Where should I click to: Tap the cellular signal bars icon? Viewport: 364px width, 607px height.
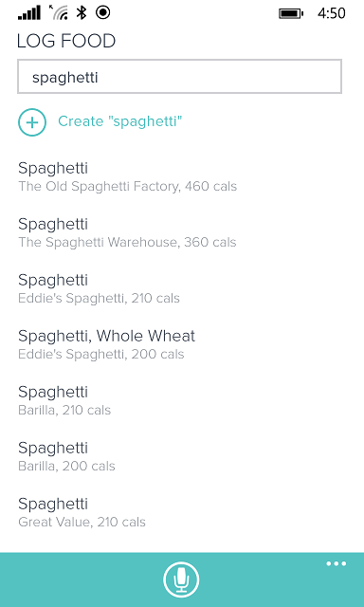click(x=29, y=12)
